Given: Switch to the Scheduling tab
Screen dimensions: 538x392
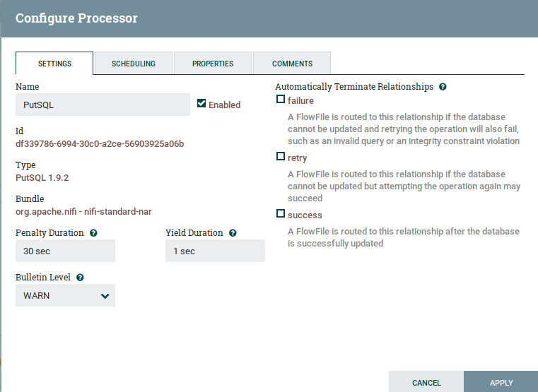Looking at the screenshot, I should 134,64.
